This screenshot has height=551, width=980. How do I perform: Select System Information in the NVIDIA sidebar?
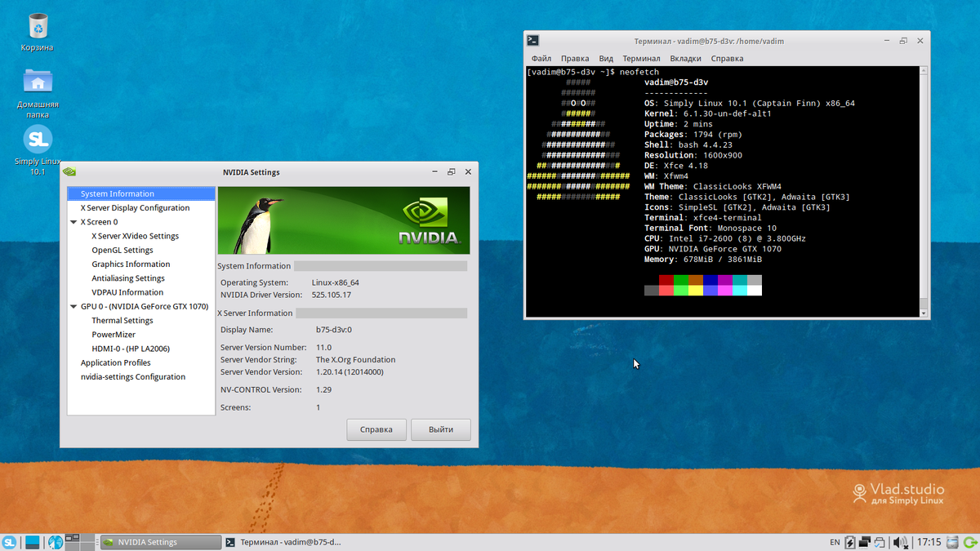(x=141, y=193)
